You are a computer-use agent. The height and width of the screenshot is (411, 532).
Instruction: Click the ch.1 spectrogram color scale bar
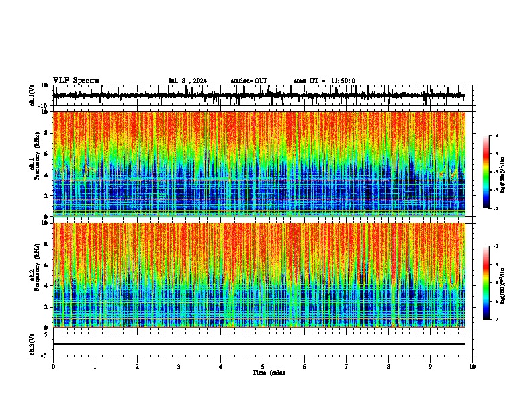pyautogui.click(x=486, y=172)
